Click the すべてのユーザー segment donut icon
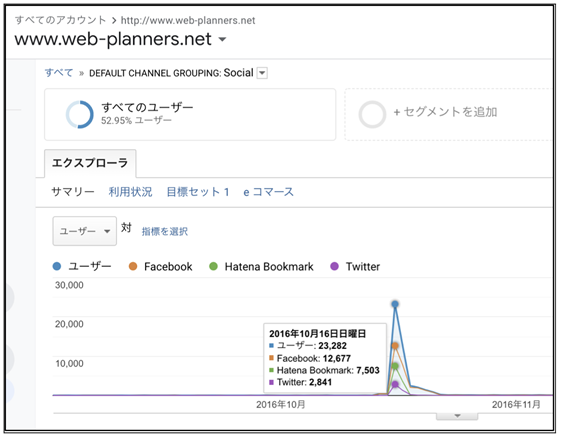This screenshot has width=562, height=439. 80,114
